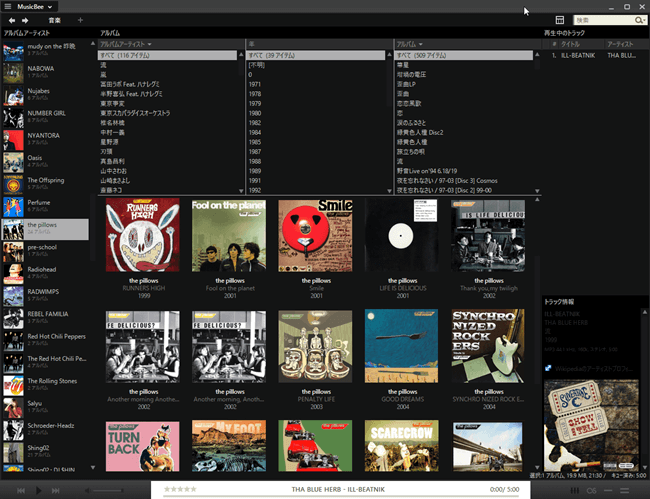Open SCARECROW album cover
Screen dimensions: 650x499
point(401,446)
